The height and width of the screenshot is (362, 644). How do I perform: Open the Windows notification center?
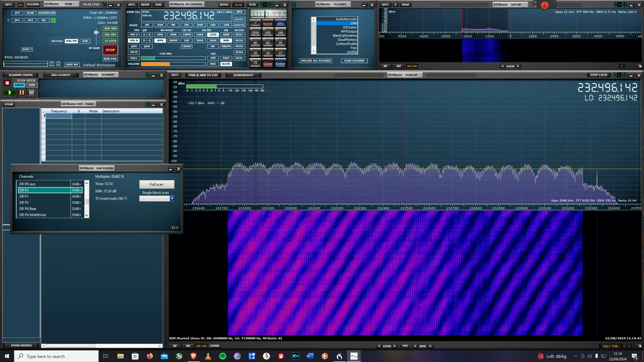click(x=635, y=356)
